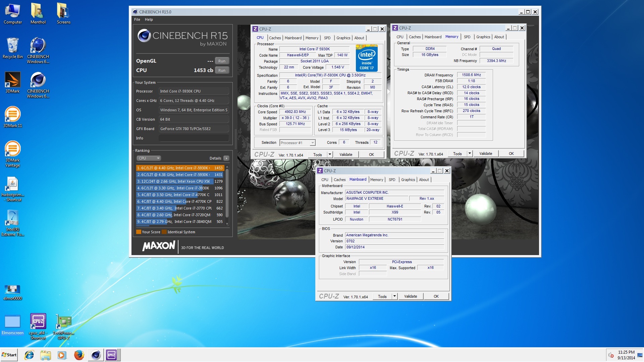Open the Screens folder on desktop

[x=63, y=14]
